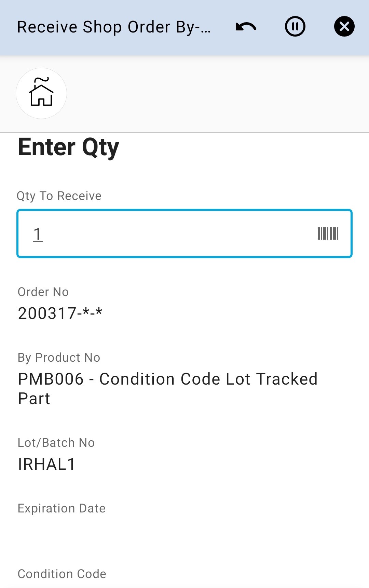
Task: Click the undo back arrow icon
Action: [x=246, y=27]
